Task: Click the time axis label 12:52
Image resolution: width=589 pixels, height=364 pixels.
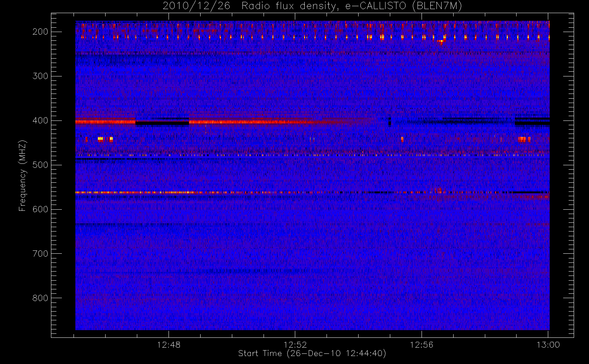Action: (295, 345)
